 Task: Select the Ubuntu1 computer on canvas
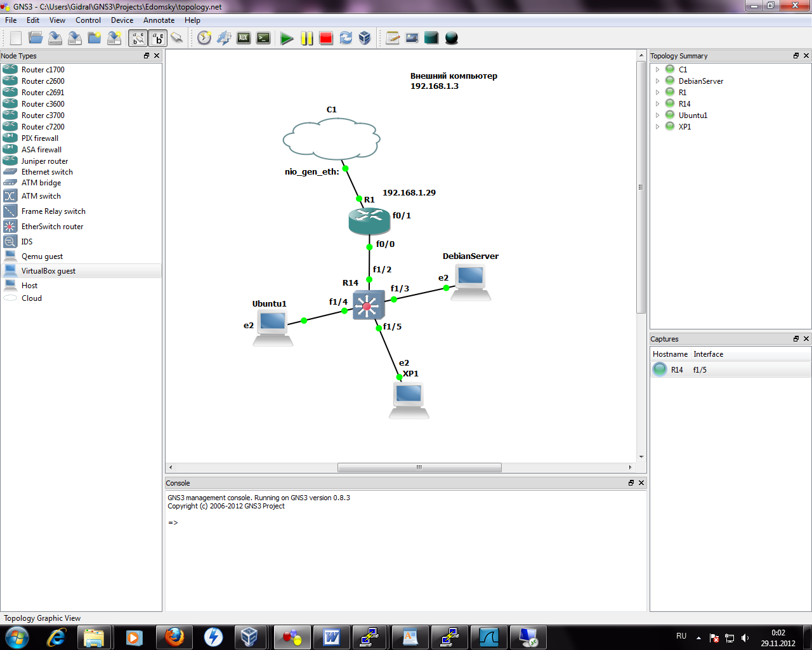(x=273, y=328)
